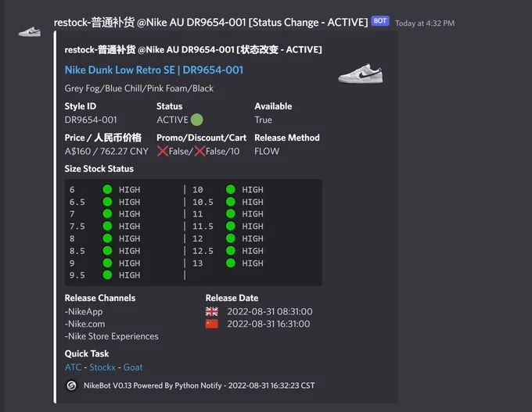Click the green dot for size 8.5
The width and height of the screenshot is (532, 412).
(107, 251)
